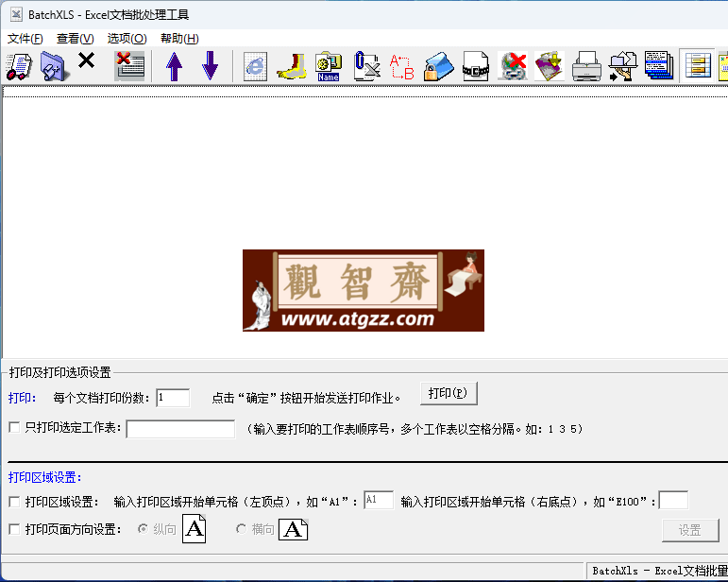Enable 只打印选定工作表 checkbox

tap(14, 427)
